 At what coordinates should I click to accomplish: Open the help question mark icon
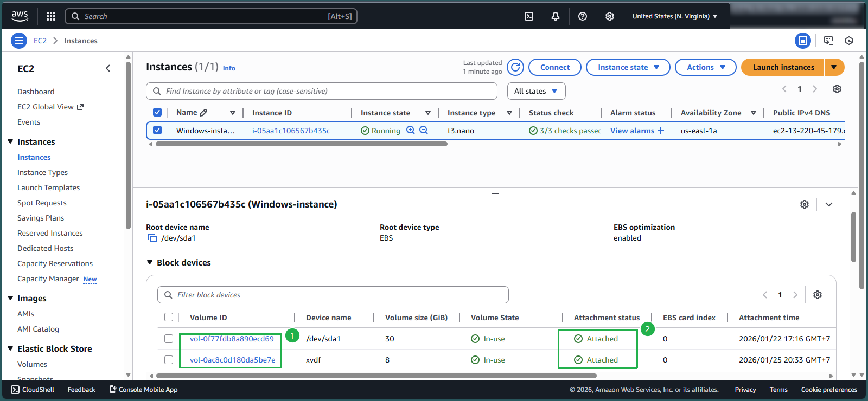click(x=583, y=16)
